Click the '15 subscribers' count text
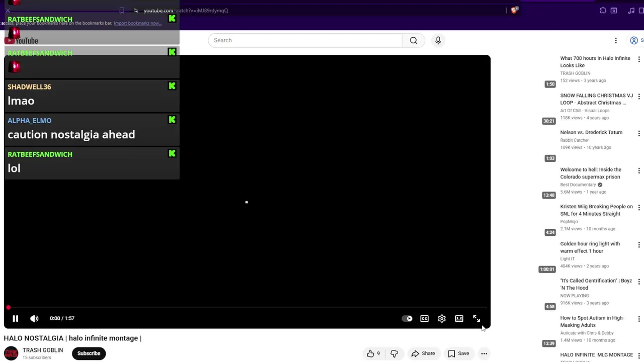This screenshot has width=644, height=362. pyautogui.click(x=37, y=358)
